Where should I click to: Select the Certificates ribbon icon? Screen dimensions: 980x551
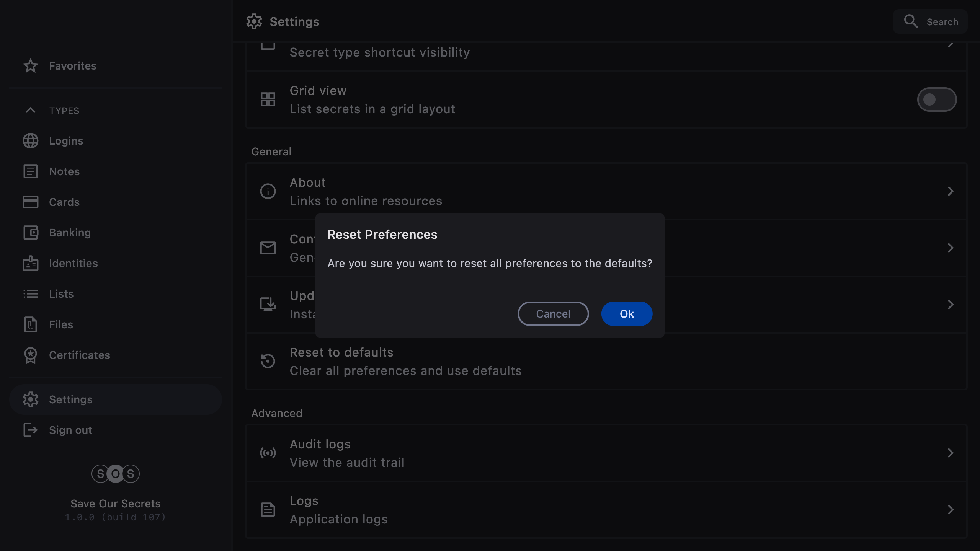tap(31, 355)
